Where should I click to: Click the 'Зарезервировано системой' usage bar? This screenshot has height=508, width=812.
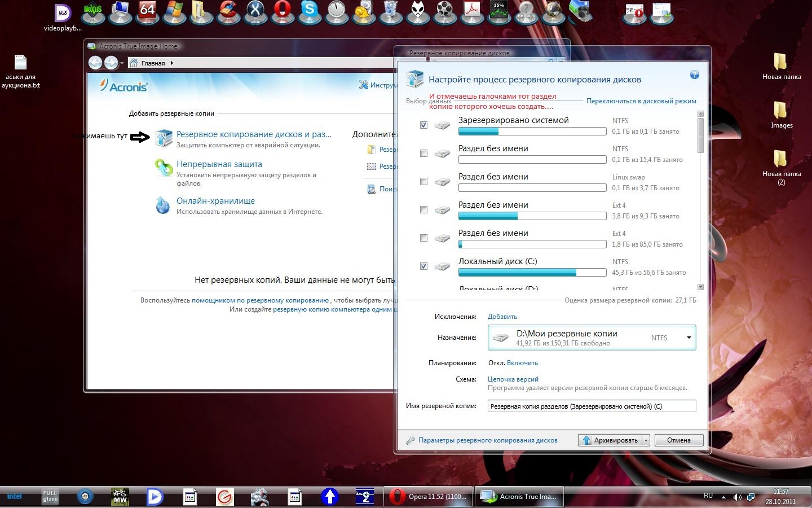(x=532, y=132)
